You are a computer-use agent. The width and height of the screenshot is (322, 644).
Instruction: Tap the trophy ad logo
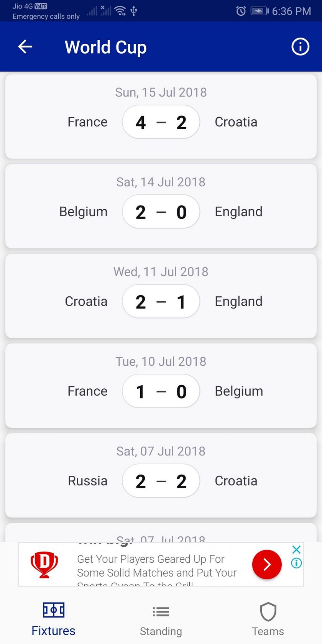pyautogui.click(x=44, y=564)
